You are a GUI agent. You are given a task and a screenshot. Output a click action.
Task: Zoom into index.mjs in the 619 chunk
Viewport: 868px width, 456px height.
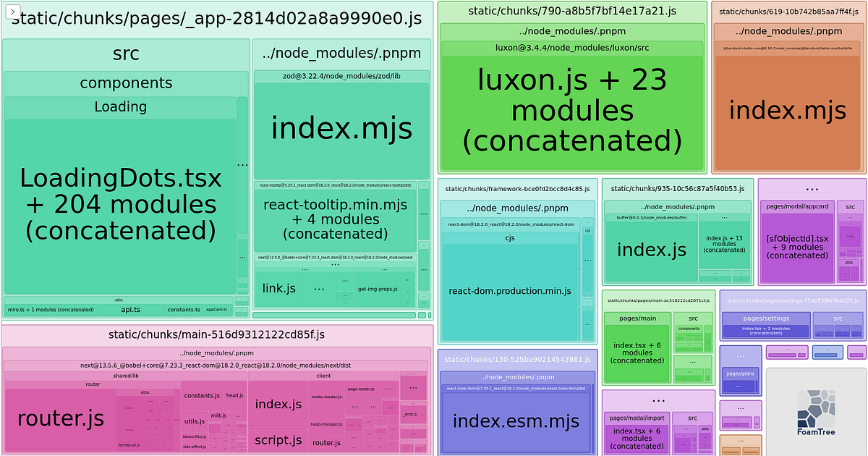787,110
